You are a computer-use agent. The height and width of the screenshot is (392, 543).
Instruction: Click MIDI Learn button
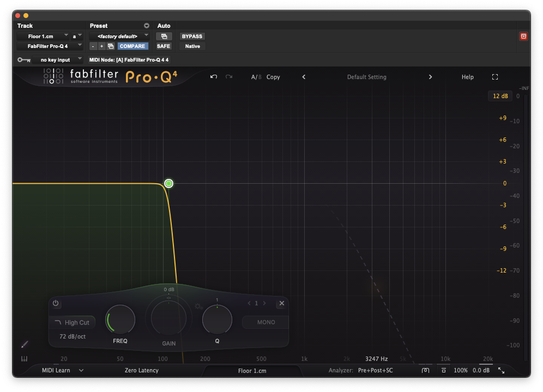click(56, 370)
